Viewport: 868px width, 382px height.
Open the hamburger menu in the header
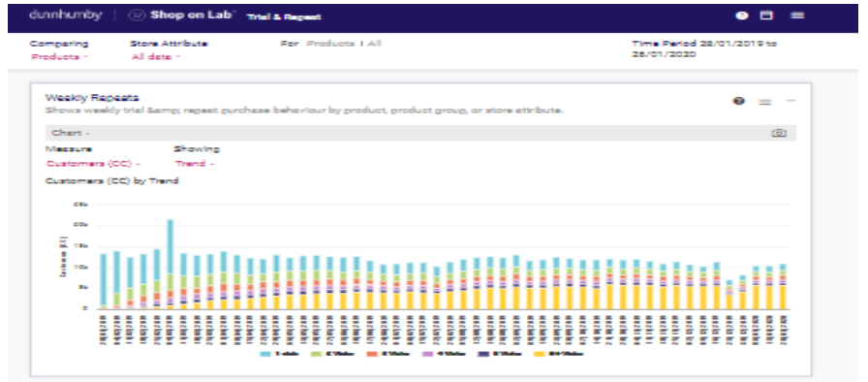pyautogui.click(x=797, y=16)
